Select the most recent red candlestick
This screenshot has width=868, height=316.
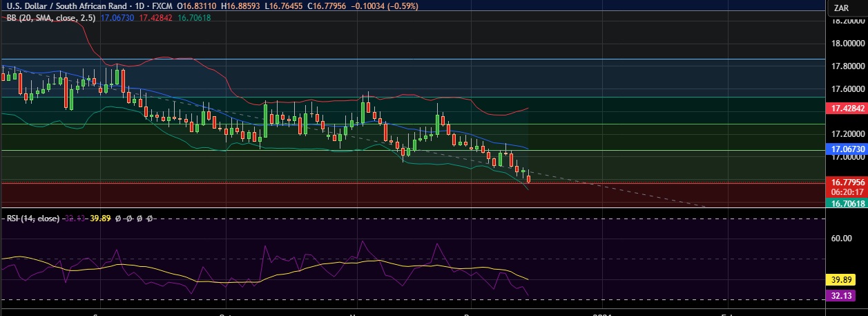(x=529, y=179)
